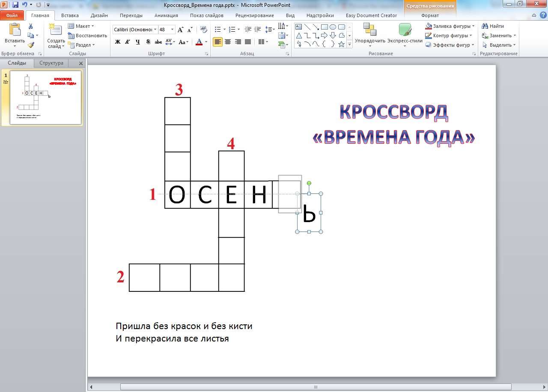Toggle text shadow (S)
Screen dimensions: 548x392
148,42
